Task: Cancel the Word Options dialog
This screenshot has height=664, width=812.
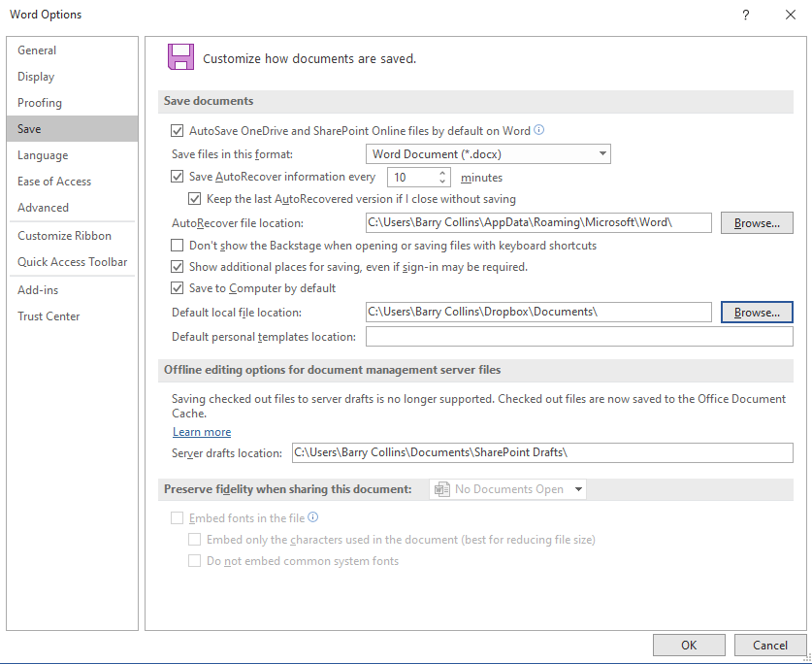Action: pos(770,645)
